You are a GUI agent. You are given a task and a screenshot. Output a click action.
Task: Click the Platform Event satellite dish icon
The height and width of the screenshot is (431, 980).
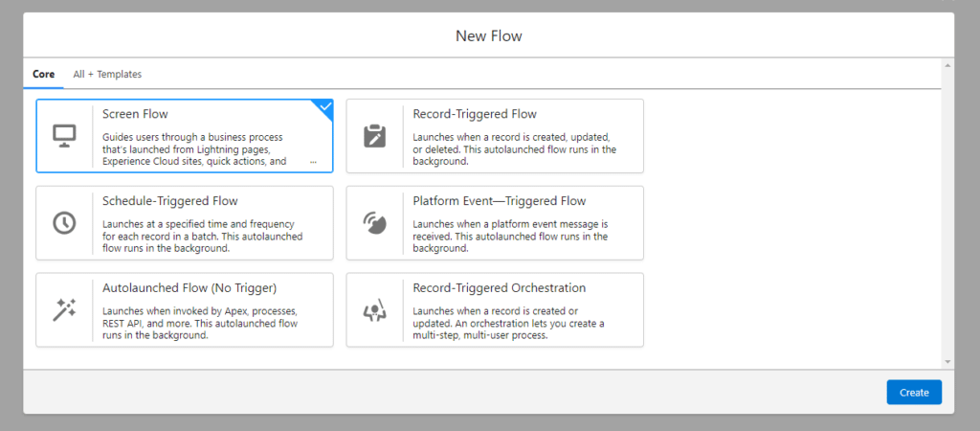tap(374, 222)
